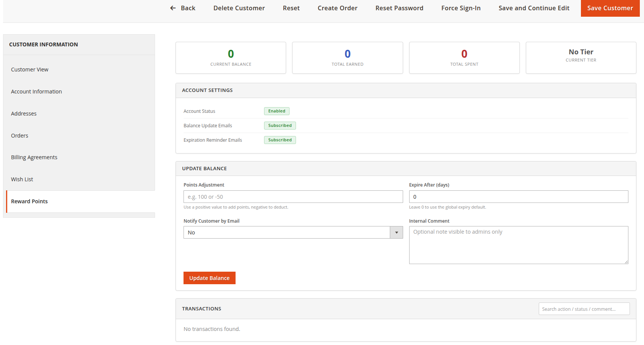
Task: Click Balance Update Emails Subscribed badge
Action: coord(280,125)
